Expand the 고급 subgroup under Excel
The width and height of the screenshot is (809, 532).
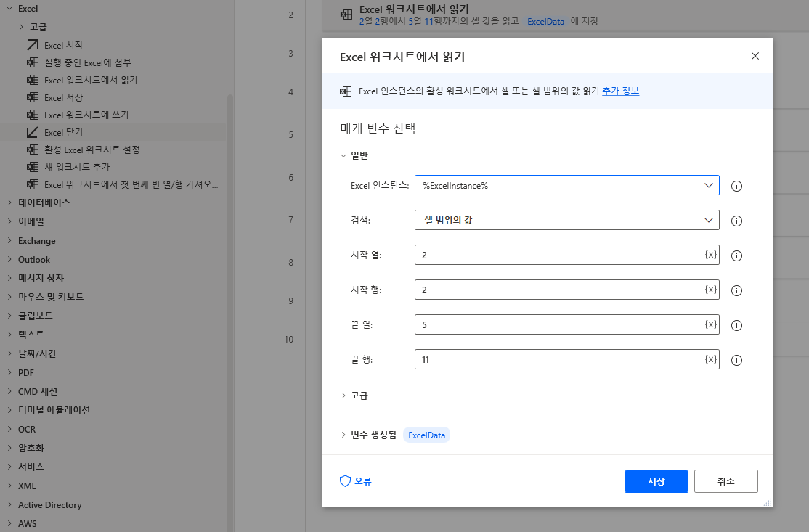tap(21, 26)
